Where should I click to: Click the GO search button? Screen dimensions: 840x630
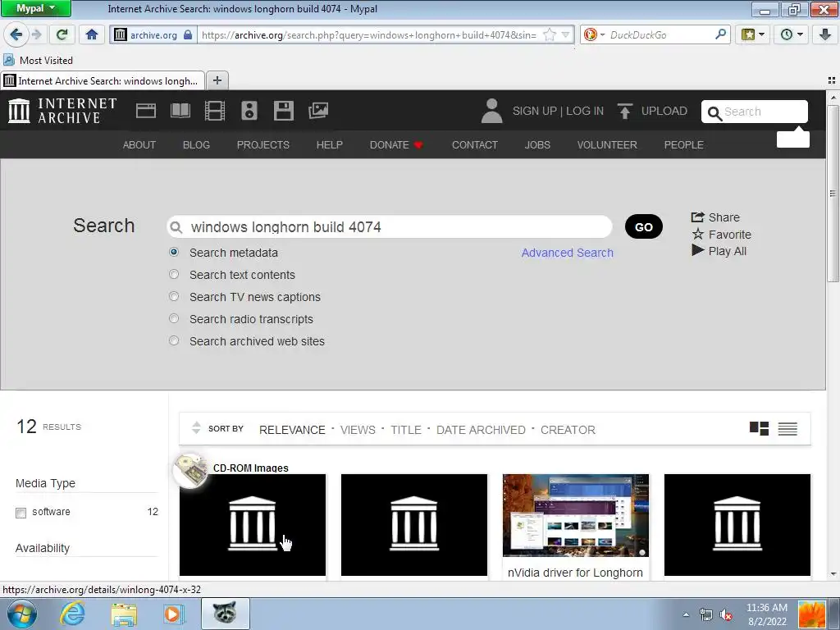[643, 226]
